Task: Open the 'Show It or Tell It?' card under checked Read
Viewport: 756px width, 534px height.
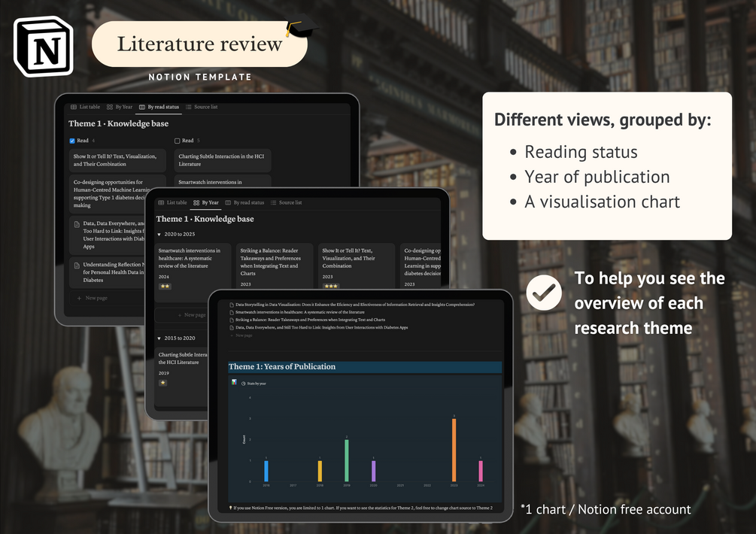Action: pos(117,160)
